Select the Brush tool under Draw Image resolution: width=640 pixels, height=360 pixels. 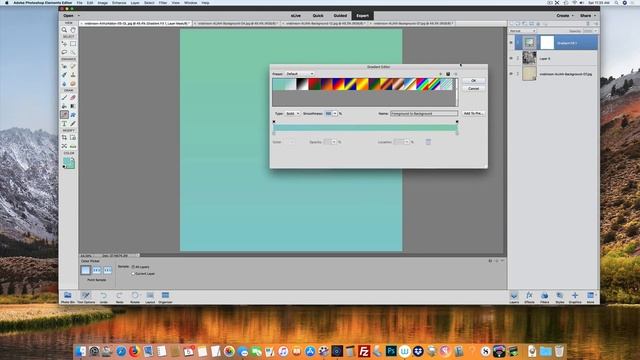pos(64,98)
